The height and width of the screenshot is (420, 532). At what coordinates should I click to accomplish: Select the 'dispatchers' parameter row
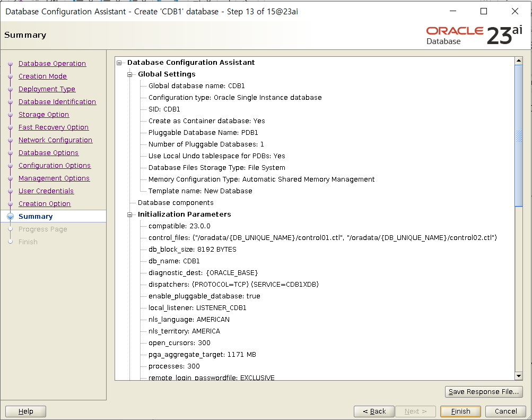(x=234, y=285)
